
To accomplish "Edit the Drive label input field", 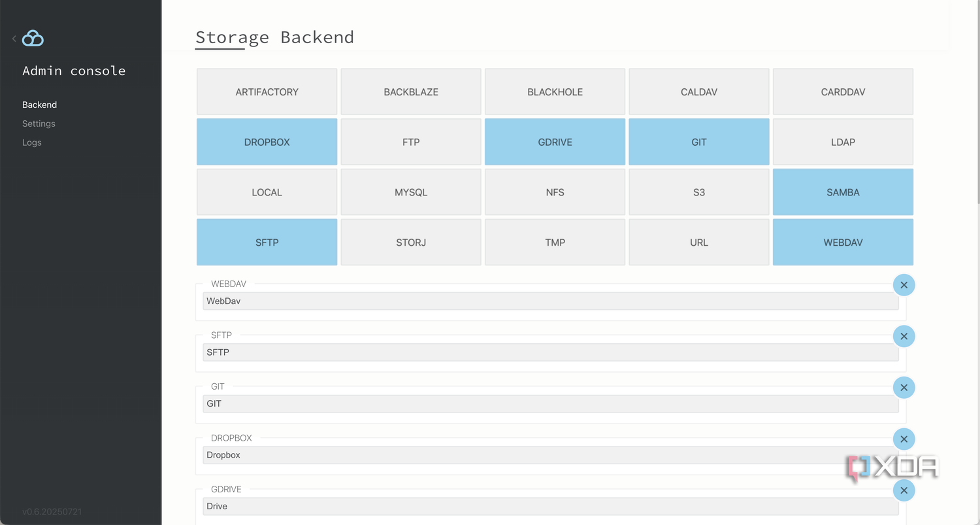I will tap(551, 507).
